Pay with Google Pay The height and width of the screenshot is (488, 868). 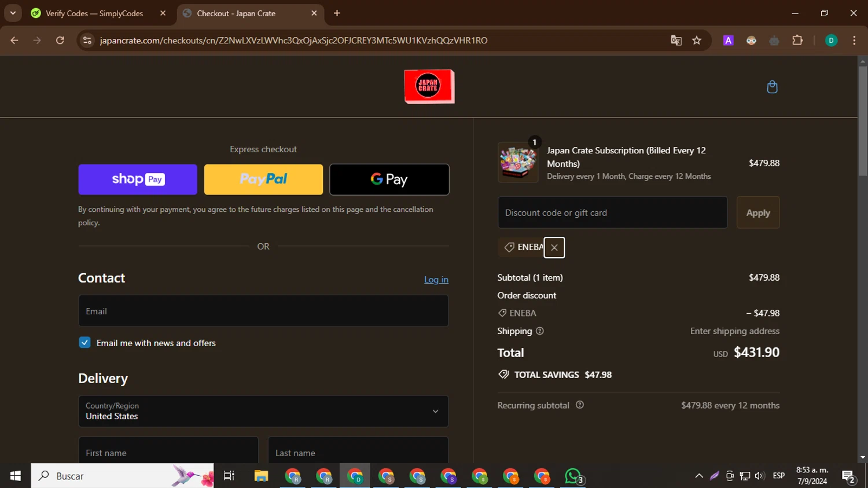tap(389, 179)
